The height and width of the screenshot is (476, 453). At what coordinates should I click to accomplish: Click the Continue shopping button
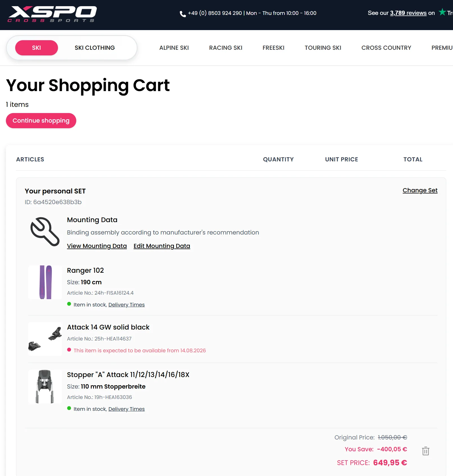click(x=41, y=121)
